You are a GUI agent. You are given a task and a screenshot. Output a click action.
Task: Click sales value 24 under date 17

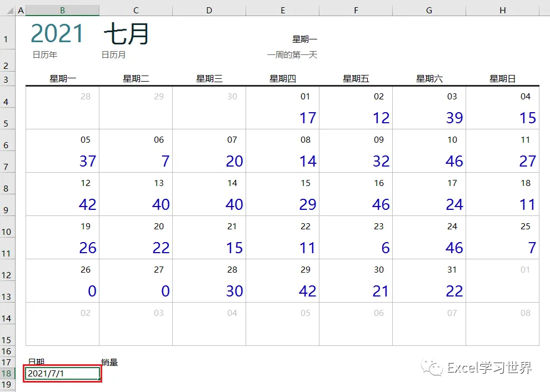click(454, 204)
